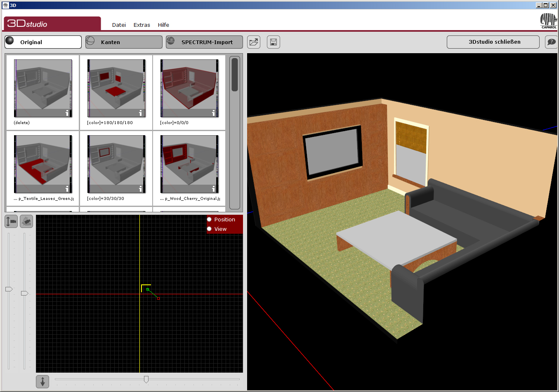559x392 pixels.
Task: Click the TV screen in 3D view
Action: coord(333,152)
